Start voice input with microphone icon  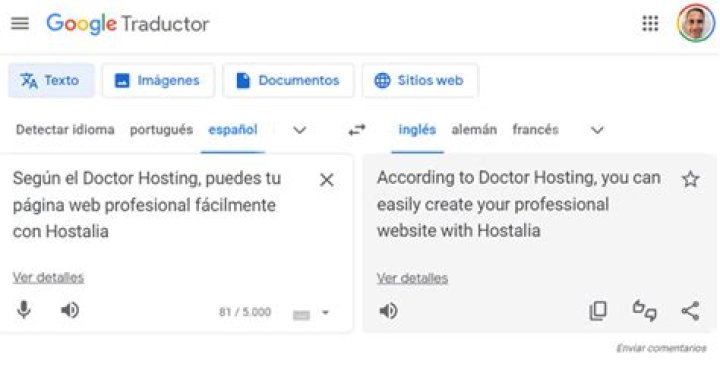pos(24,310)
